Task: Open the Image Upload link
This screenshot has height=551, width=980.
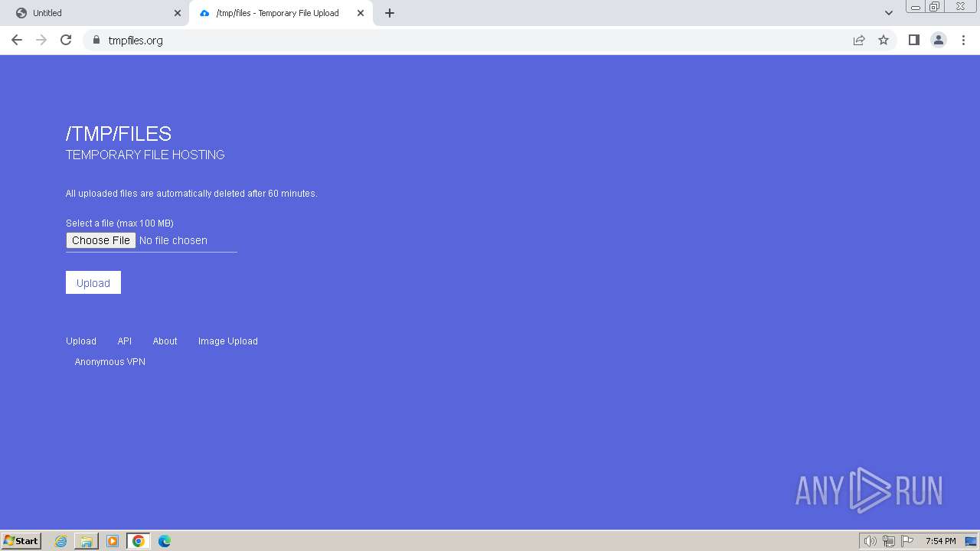Action: click(x=228, y=341)
